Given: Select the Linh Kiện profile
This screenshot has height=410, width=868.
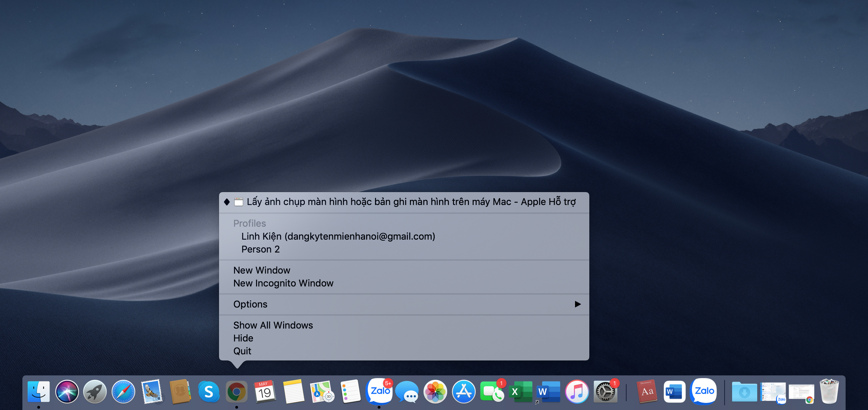Looking at the screenshot, I should (338, 236).
